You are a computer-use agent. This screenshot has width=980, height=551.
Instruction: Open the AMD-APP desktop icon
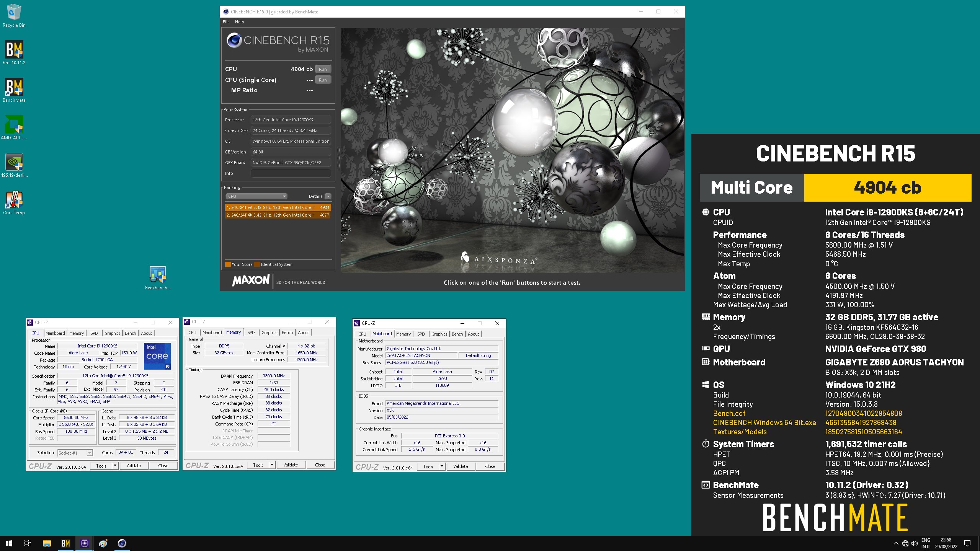point(14,128)
